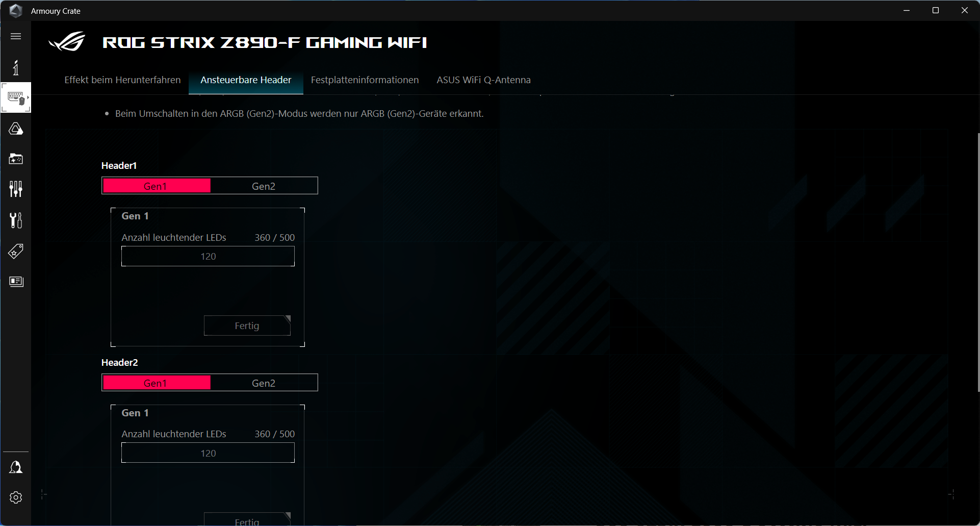Click the Armoury Crate title bar logo
The height and width of the screenshot is (526, 980).
coord(16,11)
